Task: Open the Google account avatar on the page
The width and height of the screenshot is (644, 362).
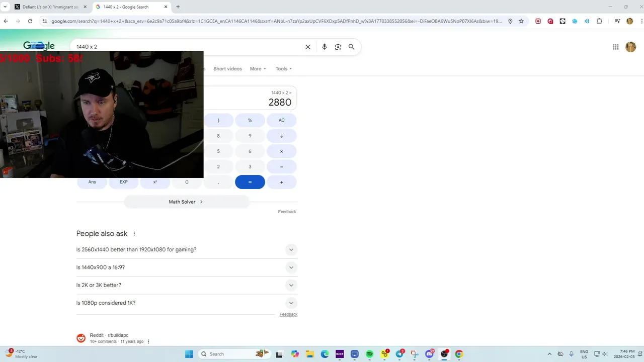Action: click(x=630, y=47)
